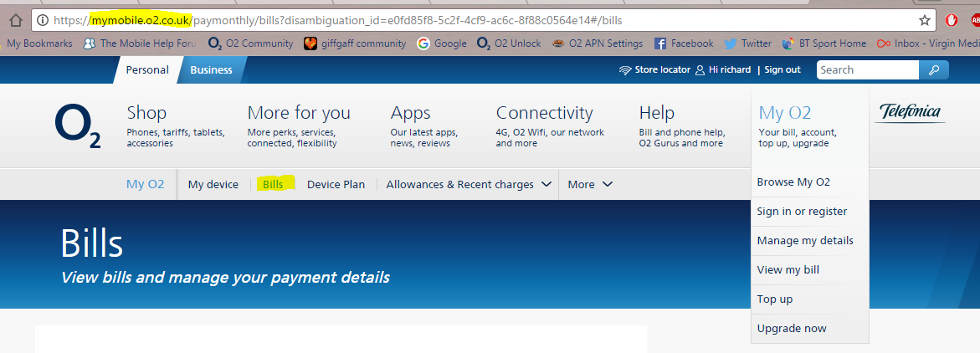Open the Device Plan tab
Viewport: 980px width, 353px height.
[x=336, y=184]
